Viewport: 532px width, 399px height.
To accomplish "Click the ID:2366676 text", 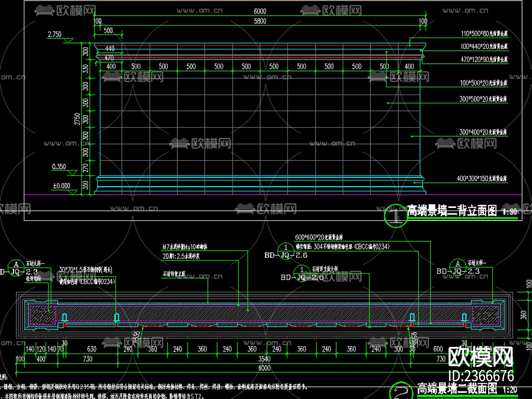I will coord(481,376).
